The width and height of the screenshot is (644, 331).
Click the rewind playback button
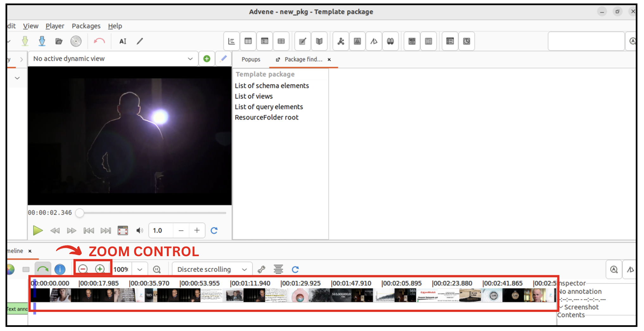55,230
